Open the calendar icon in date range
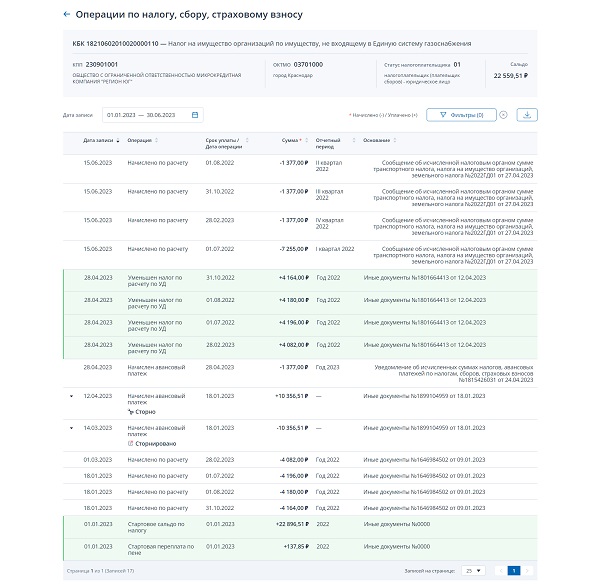This screenshot has height=587, width=600. pos(195,115)
